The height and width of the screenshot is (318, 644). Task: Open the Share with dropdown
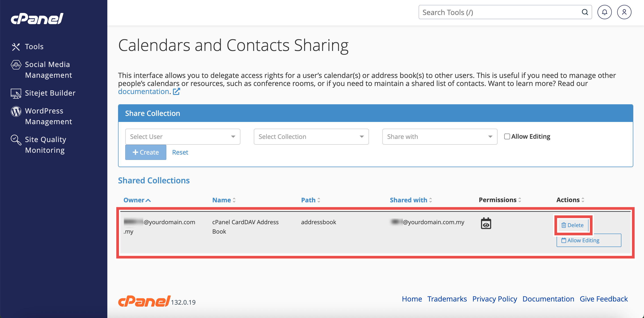click(x=439, y=137)
